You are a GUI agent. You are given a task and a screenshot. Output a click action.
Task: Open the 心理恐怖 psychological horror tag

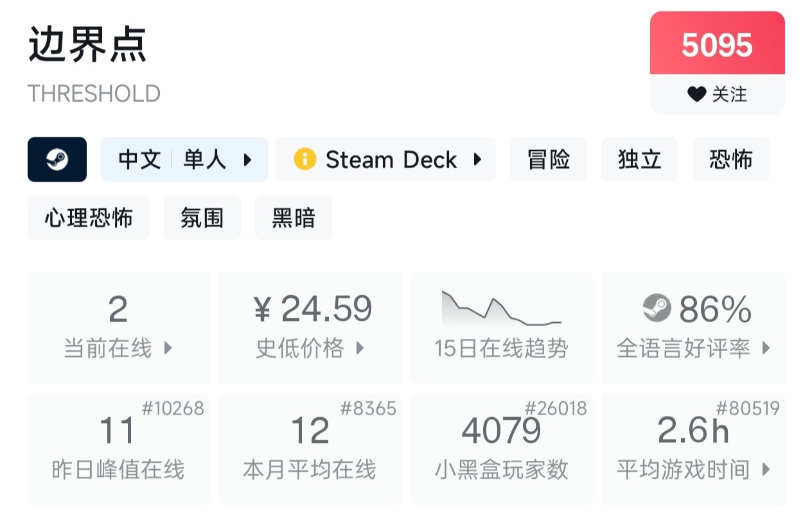coord(89,218)
